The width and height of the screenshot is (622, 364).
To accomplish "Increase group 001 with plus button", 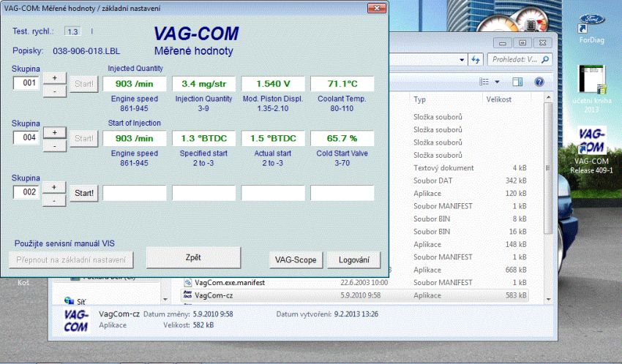I will 54,77.
